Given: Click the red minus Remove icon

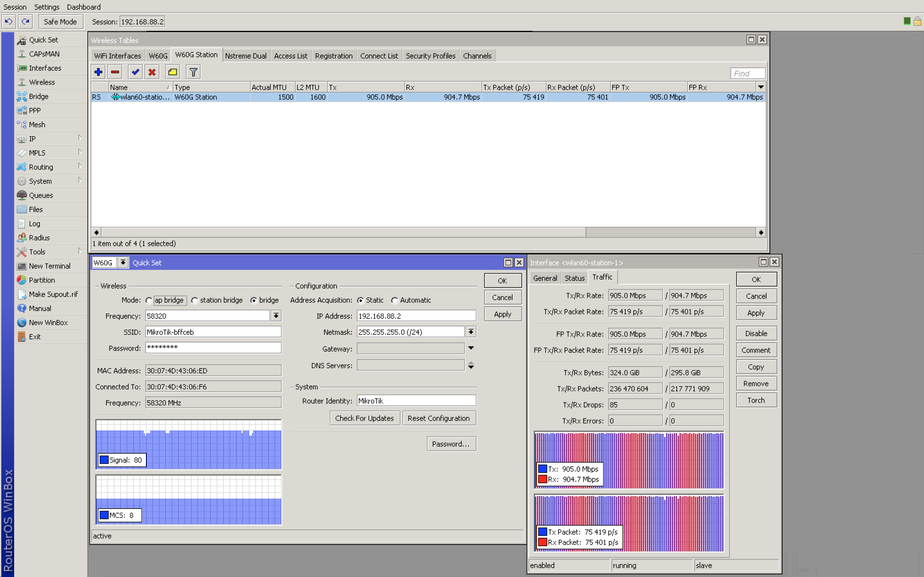Looking at the screenshot, I should tap(115, 72).
